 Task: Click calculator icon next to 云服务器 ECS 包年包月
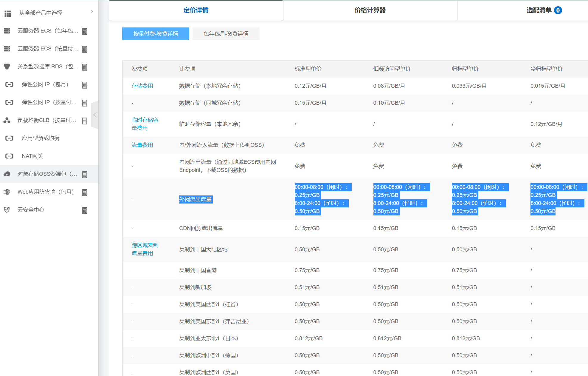pyautogui.click(x=85, y=31)
